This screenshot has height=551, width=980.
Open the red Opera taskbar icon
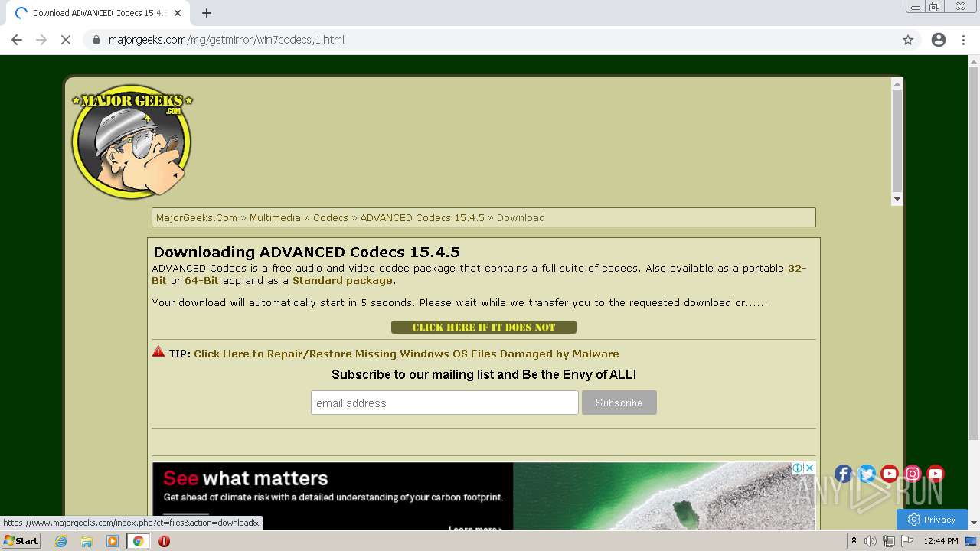(164, 541)
